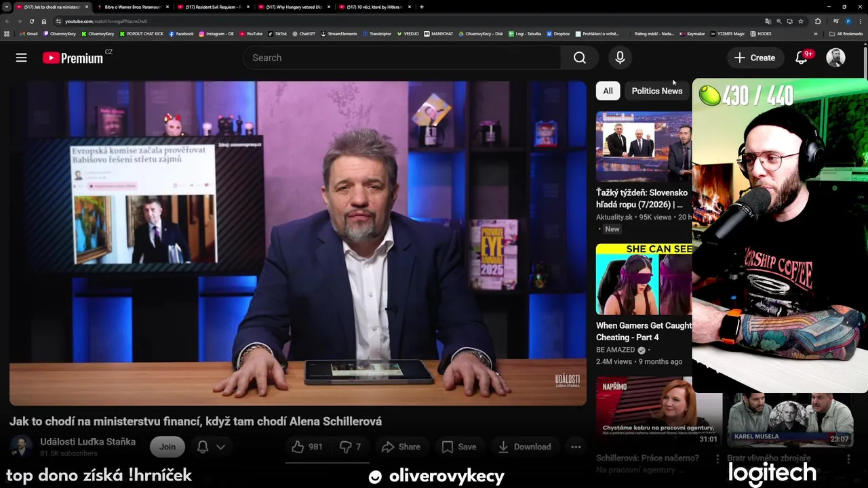
Task: Share the video
Action: [x=401, y=447]
